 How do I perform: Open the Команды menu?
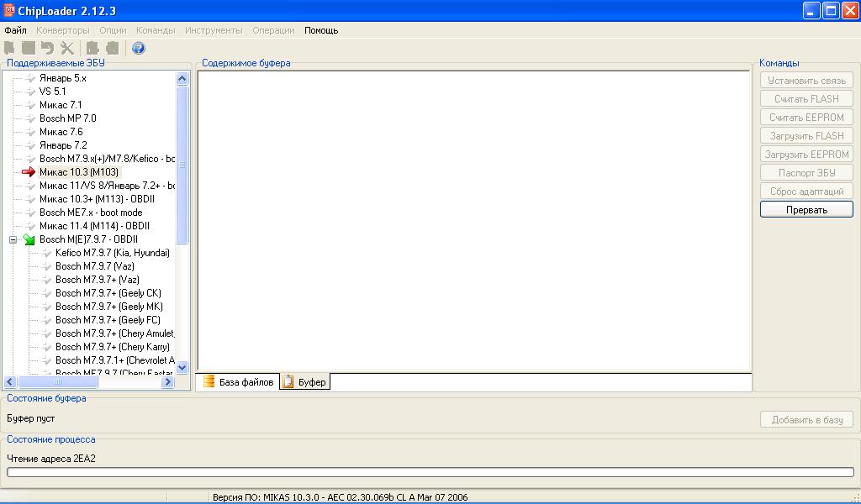point(156,30)
